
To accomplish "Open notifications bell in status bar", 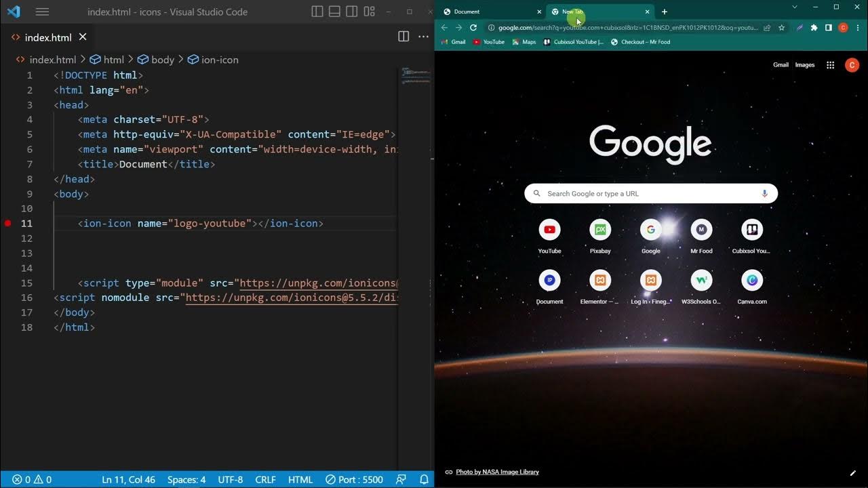I will [x=425, y=479].
